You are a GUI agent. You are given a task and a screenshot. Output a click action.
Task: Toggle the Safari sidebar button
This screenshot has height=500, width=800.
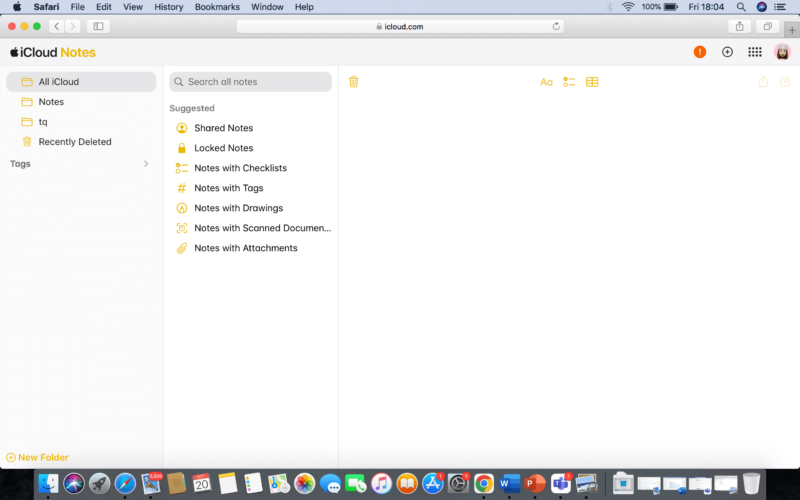tap(98, 26)
